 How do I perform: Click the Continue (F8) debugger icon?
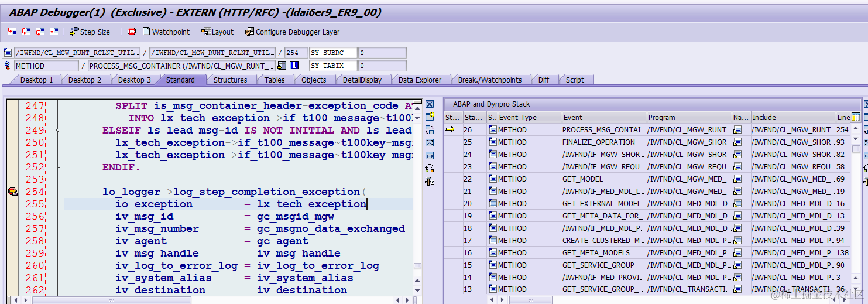(54, 32)
